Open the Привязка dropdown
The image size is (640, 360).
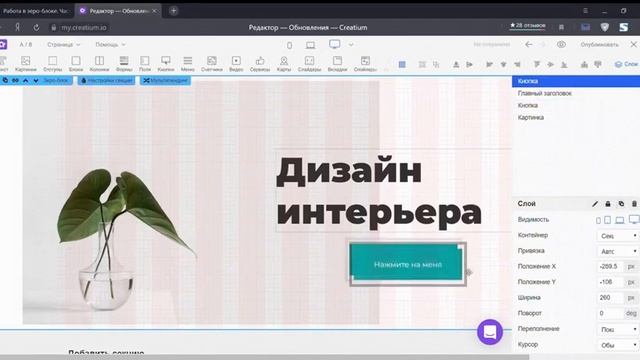tap(618, 251)
